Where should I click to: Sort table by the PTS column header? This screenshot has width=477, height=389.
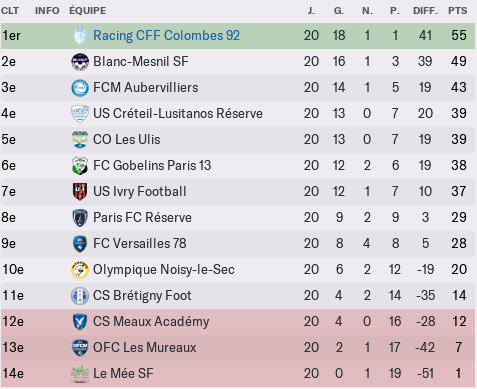[x=457, y=11]
